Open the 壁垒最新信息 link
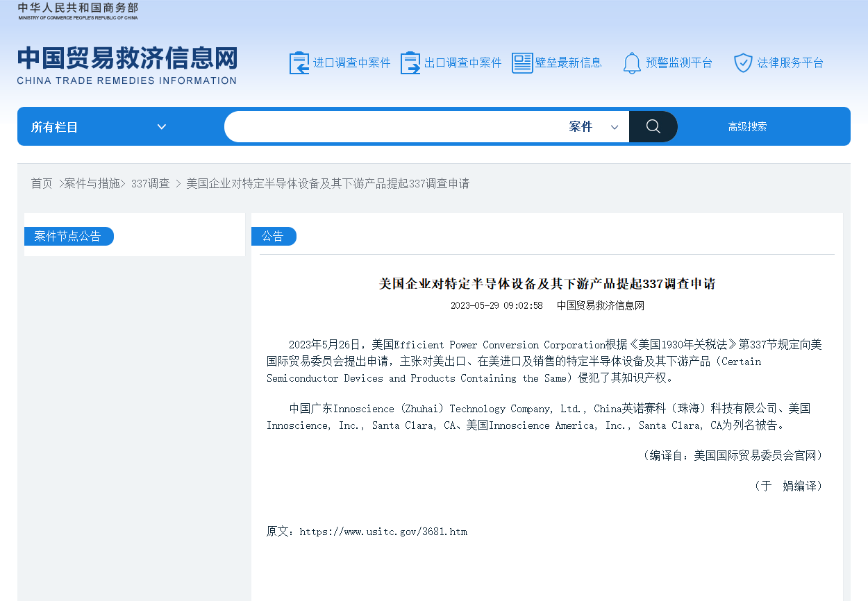Viewport: 868px width, 601px height. pyautogui.click(x=568, y=63)
